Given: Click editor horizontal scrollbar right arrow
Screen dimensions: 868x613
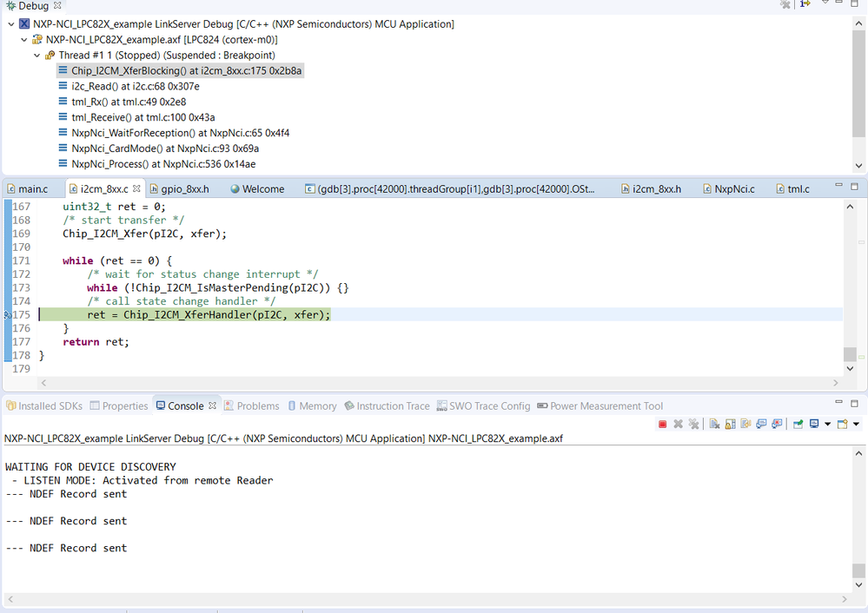Looking at the screenshot, I should pos(836,383).
